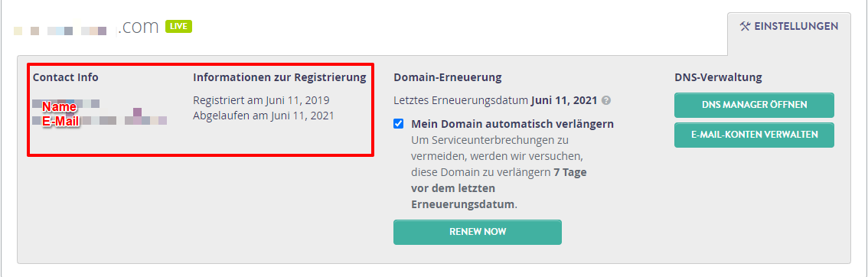Viewport: 868px width, 277px height.
Task: Click the blurred .com domain name title
Action: coord(87,28)
